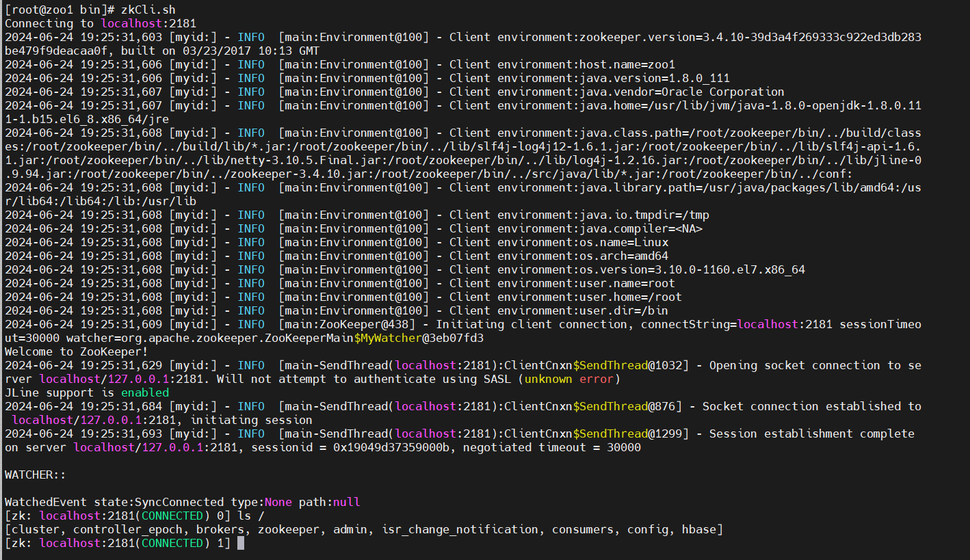This screenshot has width=970, height=560.
Task: Click the "Connecting to localhost:2181" line
Action: [x=101, y=23]
